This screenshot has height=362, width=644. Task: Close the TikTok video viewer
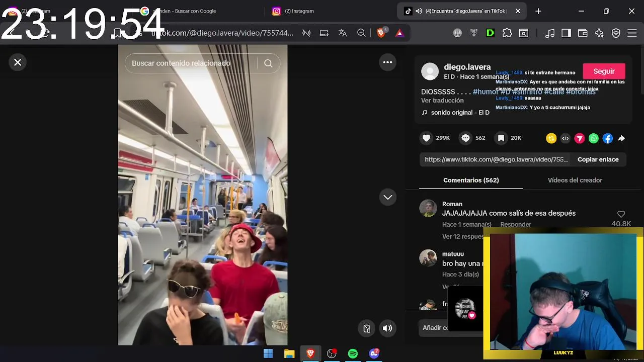[18, 62]
